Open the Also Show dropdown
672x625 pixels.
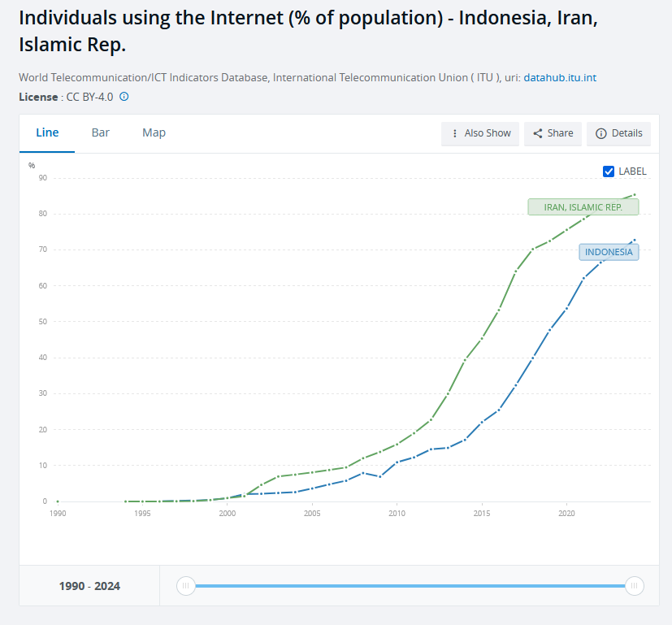tap(480, 134)
